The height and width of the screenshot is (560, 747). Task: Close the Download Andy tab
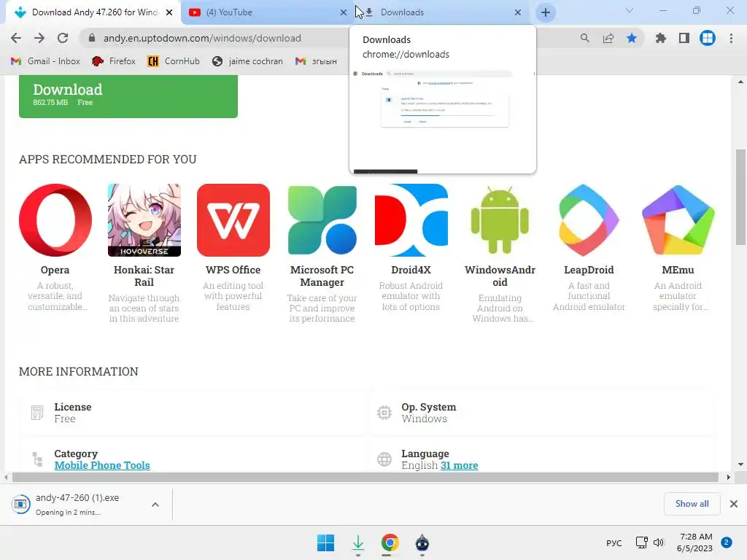[169, 12]
